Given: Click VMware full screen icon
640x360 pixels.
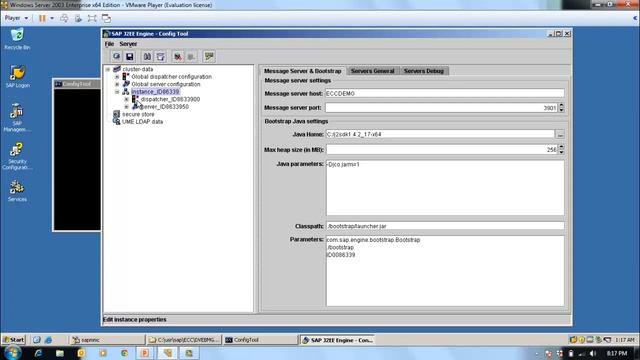Looking at the screenshot, I should coord(92,18).
